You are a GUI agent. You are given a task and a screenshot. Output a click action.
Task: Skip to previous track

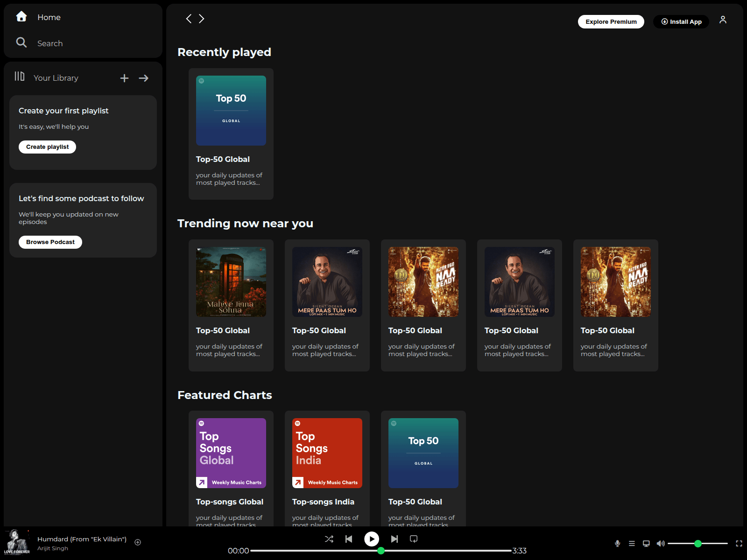349,539
